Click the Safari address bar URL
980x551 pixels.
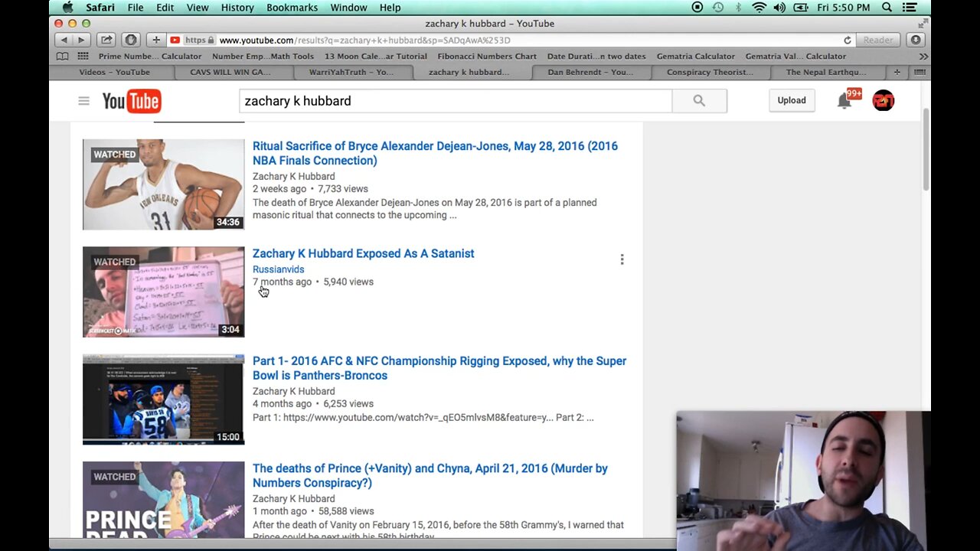(x=364, y=40)
